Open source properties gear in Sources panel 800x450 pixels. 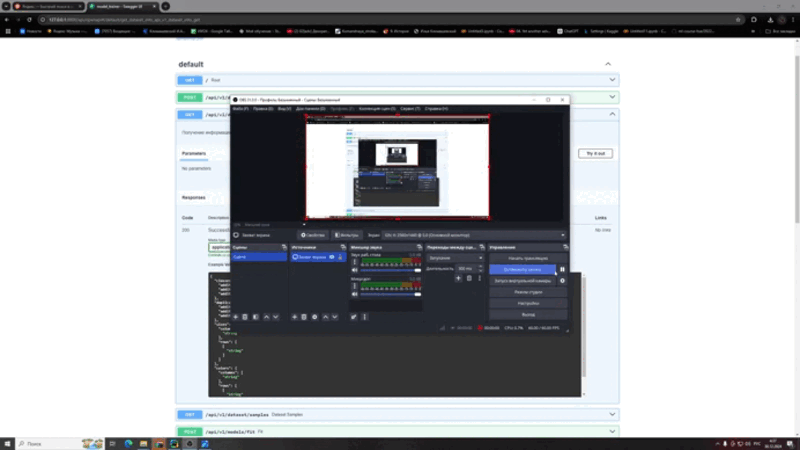(x=315, y=317)
